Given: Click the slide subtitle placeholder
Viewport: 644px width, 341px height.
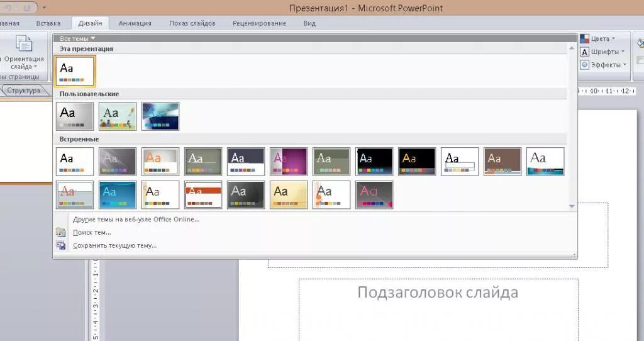Looking at the screenshot, I should pos(438,310).
